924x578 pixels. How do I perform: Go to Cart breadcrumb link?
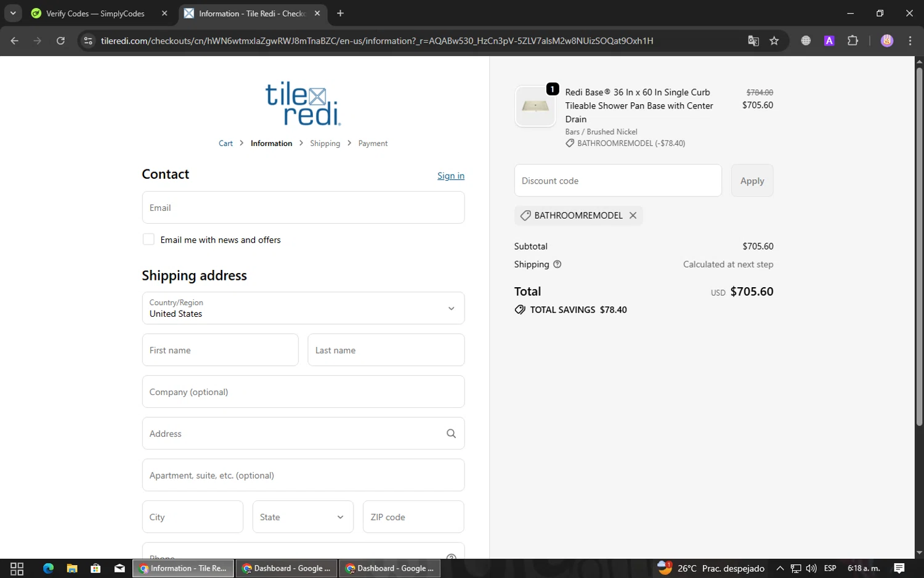point(225,143)
